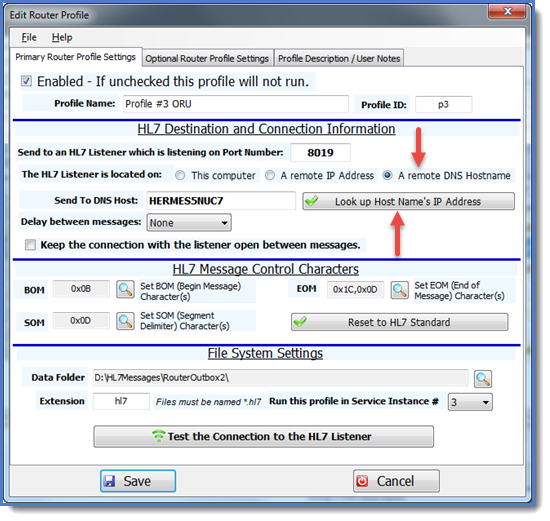Screen dimensions: 550x521
Task: Open the File menu
Action: point(29,37)
